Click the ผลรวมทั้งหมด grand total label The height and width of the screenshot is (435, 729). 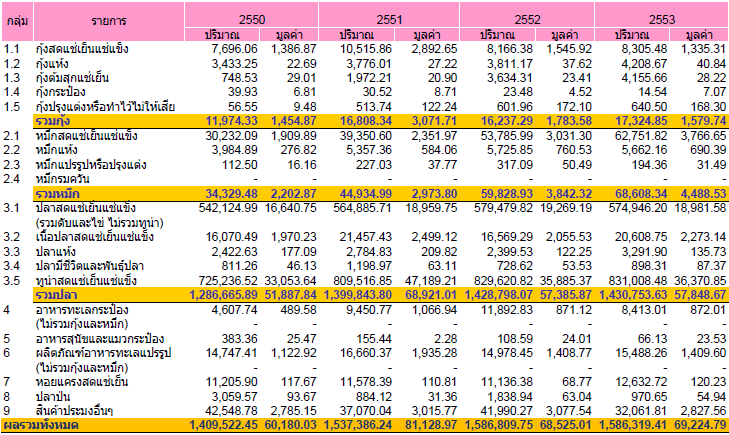[x=42, y=426]
